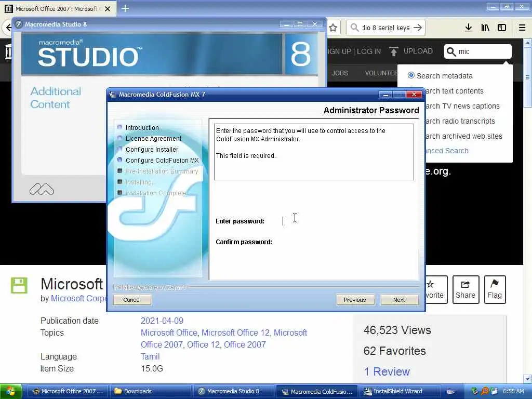Click Next in ColdFusion installer
This screenshot has height=399, width=532.
tap(400, 300)
